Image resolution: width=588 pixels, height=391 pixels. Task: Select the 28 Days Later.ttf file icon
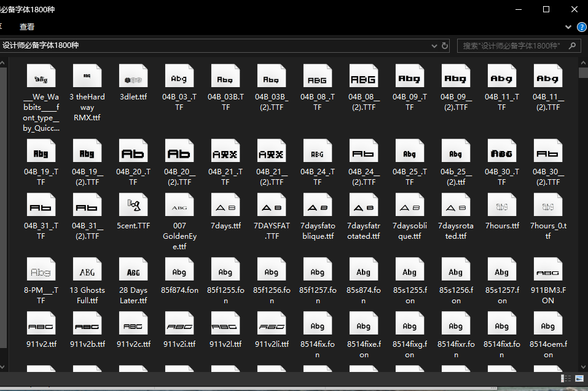pyautogui.click(x=133, y=269)
